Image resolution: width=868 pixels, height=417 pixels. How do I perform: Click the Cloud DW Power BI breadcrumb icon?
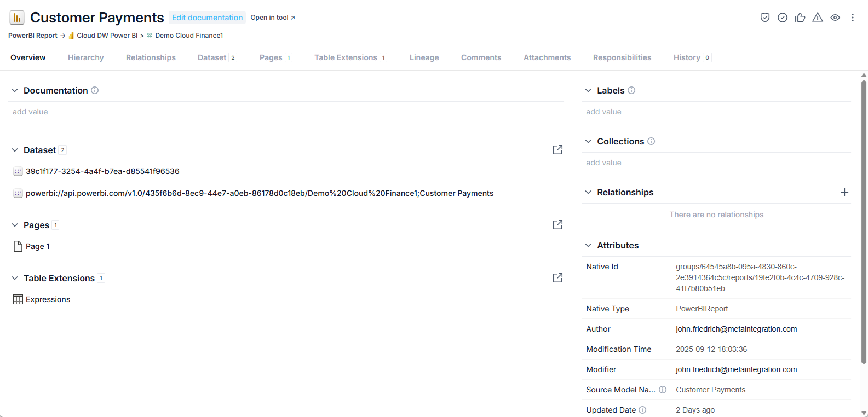pos(71,36)
